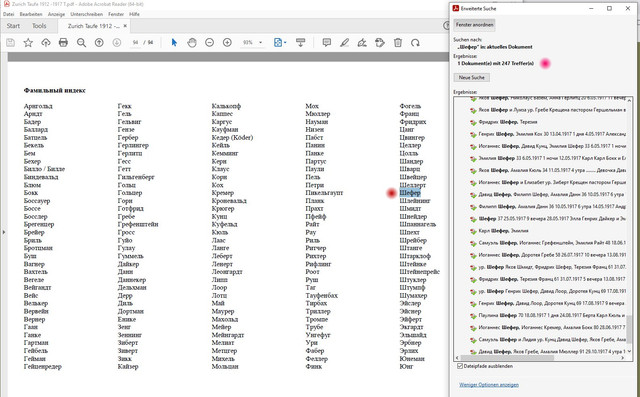Close the Zurich Taufe 1912 document tab
This screenshot has height=397, width=640.
click(125, 26)
